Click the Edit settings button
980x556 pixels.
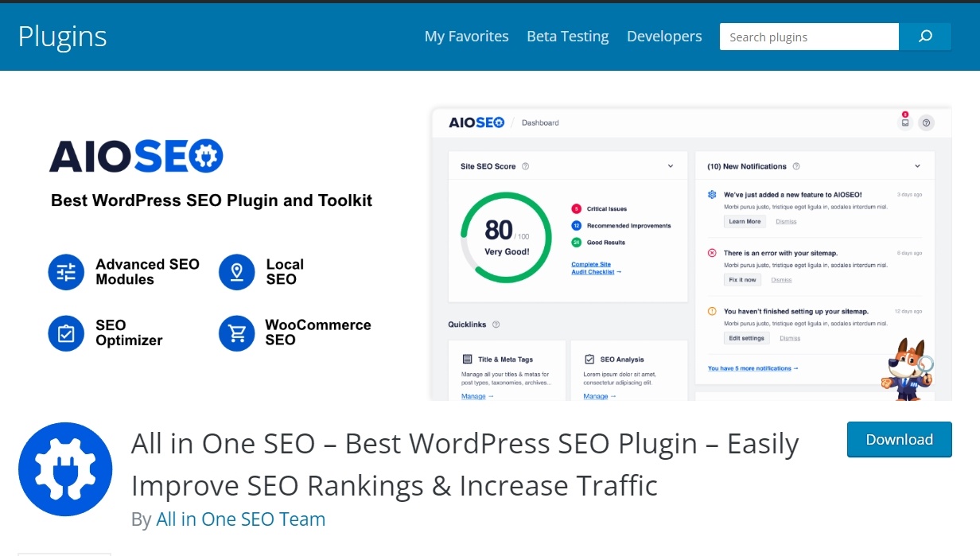[747, 338]
